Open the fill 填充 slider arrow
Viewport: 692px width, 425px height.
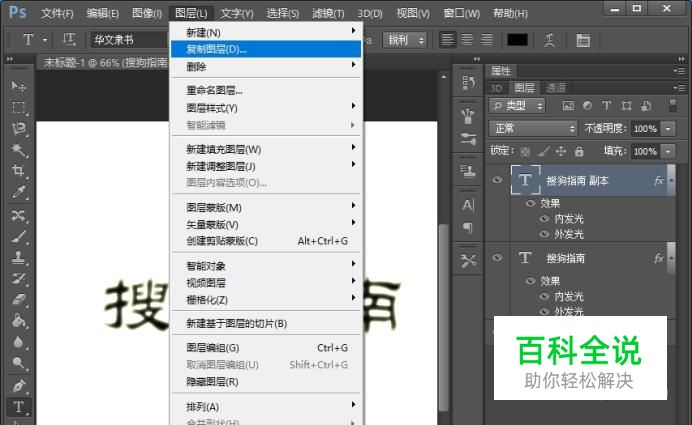[x=669, y=151]
